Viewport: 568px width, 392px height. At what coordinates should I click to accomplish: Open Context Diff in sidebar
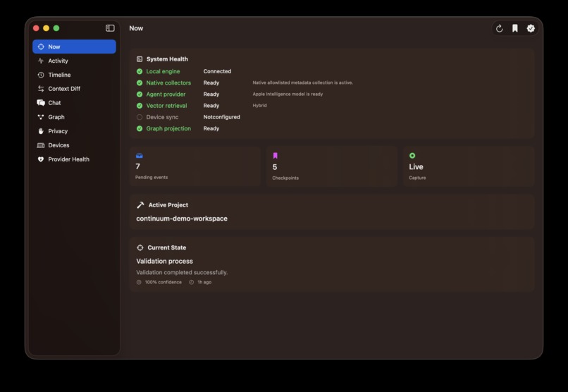click(x=74, y=89)
